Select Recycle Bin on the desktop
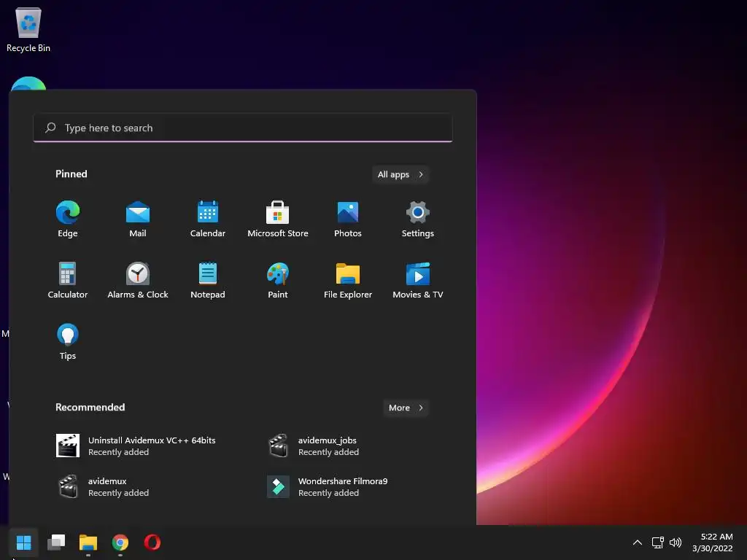 click(28, 29)
